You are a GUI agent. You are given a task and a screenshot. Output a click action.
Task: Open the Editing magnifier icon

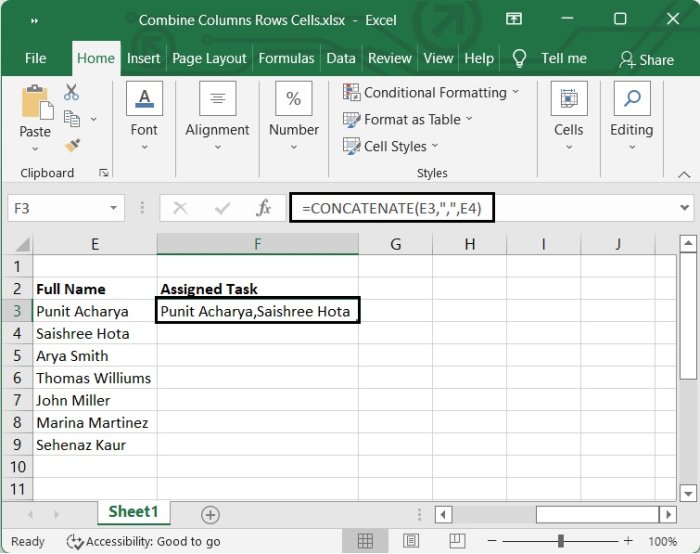(x=632, y=99)
